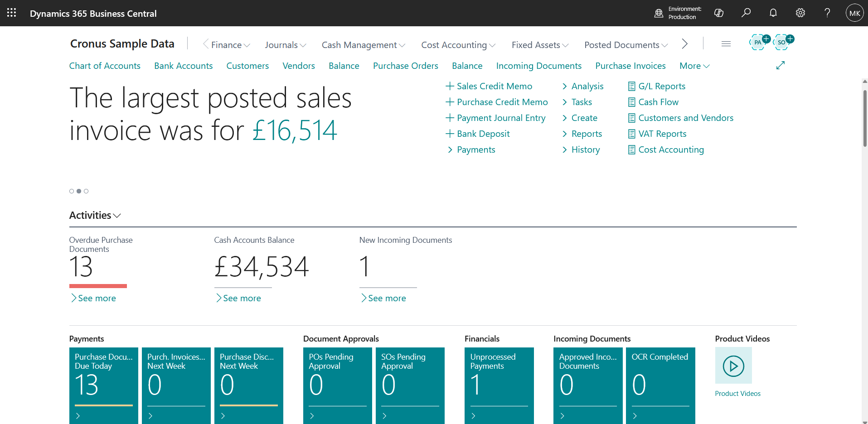Image resolution: width=868 pixels, height=424 pixels.
Task: Collapse the Activities section
Action: [95, 216]
